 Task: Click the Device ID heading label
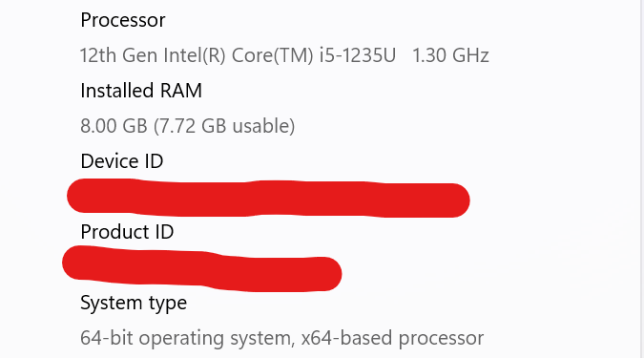coord(122,161)
